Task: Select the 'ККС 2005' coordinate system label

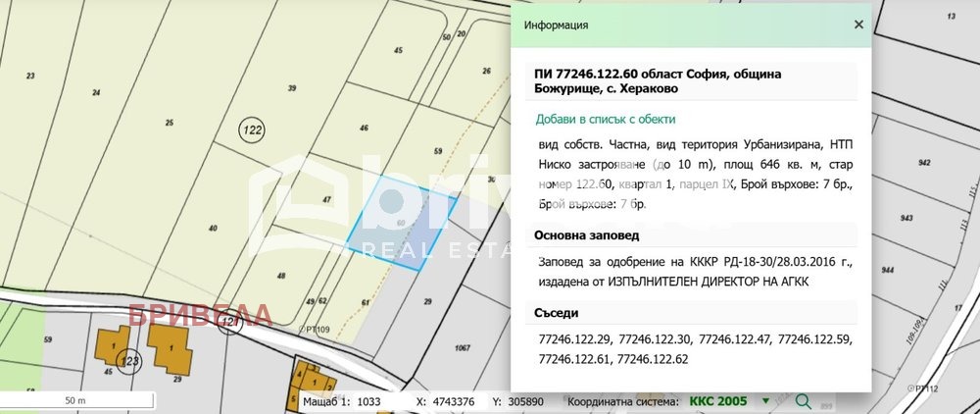Action: click(x=718, y=401)
